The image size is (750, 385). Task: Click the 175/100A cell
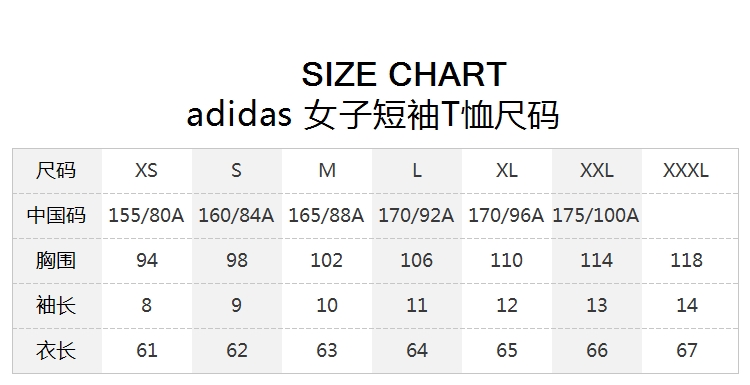coord(596,215)
